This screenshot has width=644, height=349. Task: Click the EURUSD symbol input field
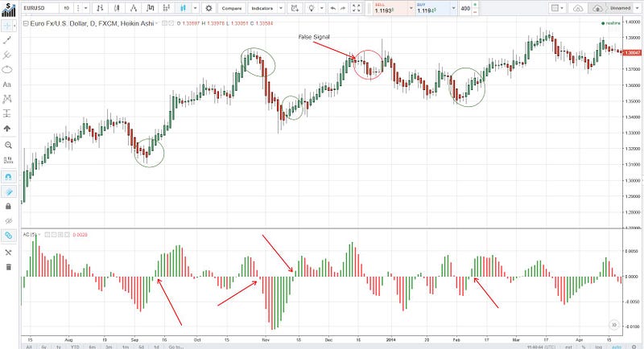pos(40,8)
